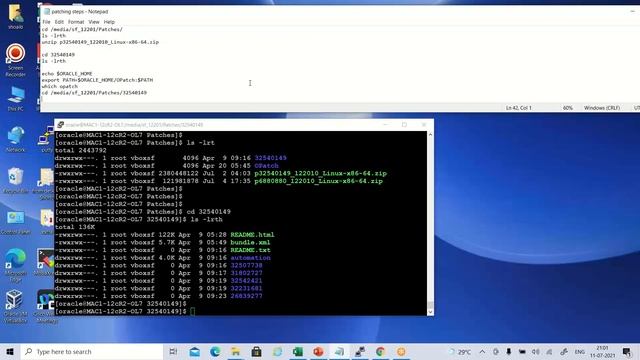
Task: Click the automation directory name in terminal
Action: click(250, 258)
